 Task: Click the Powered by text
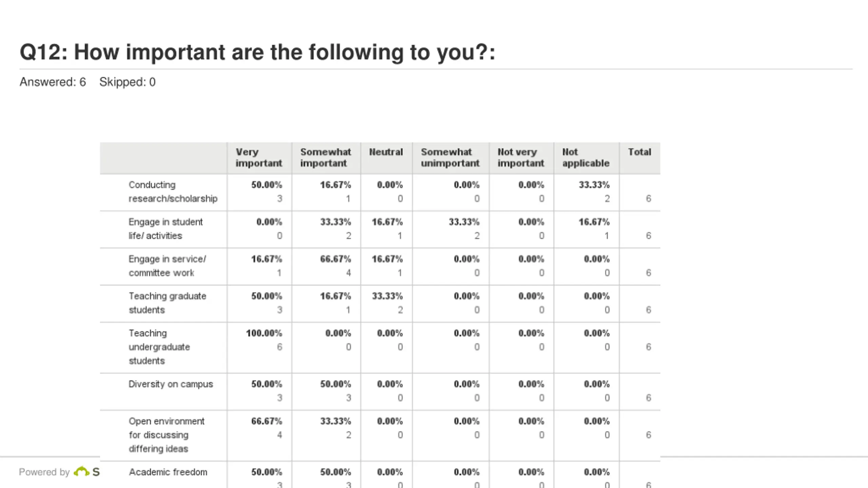coord(44,472)
